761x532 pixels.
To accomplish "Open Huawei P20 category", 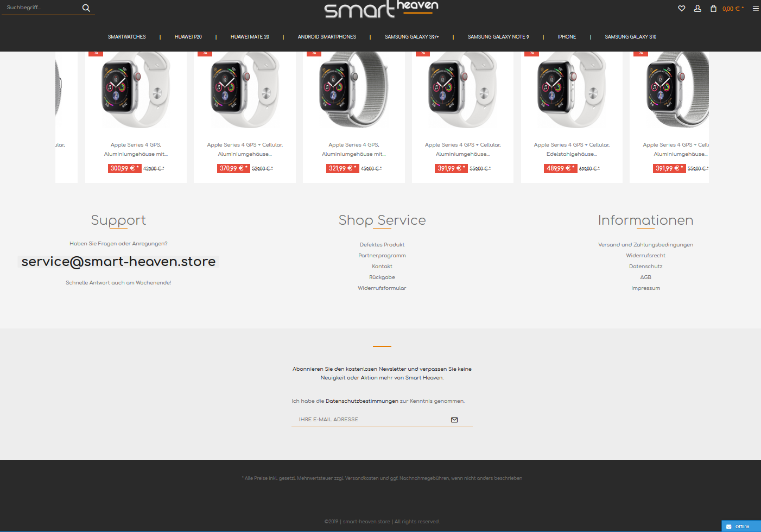I will 188,37.
